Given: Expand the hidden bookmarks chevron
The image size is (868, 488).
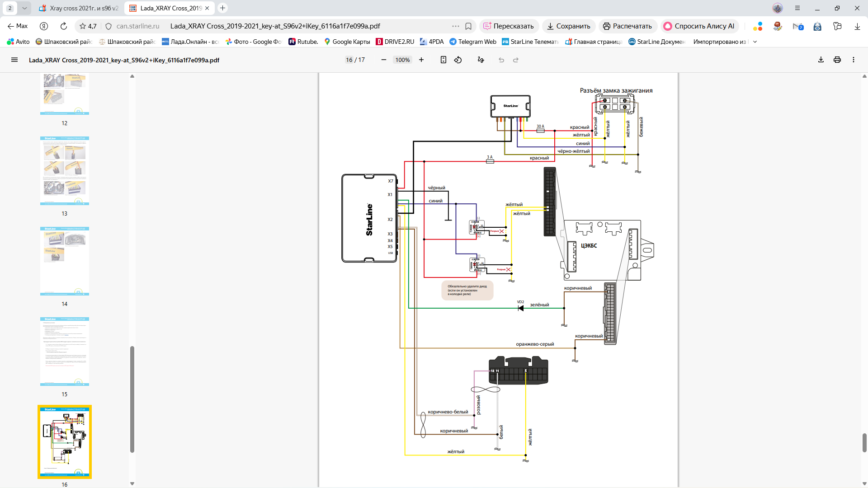Looking at the screenshot, I should [x=755, y=42].
